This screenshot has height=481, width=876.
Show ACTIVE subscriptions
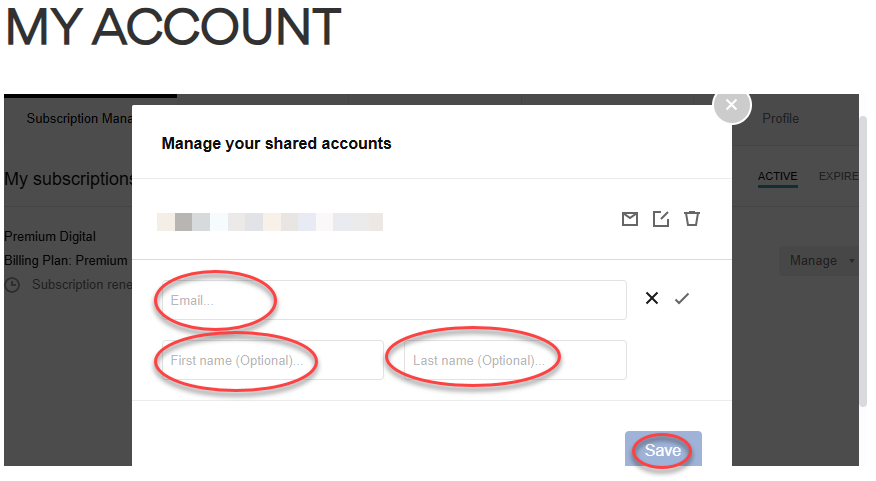[x=777, y=176]
